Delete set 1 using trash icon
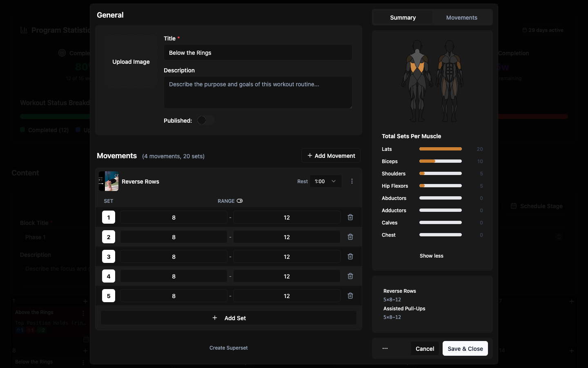588x368 pixels. coord(350,218)
